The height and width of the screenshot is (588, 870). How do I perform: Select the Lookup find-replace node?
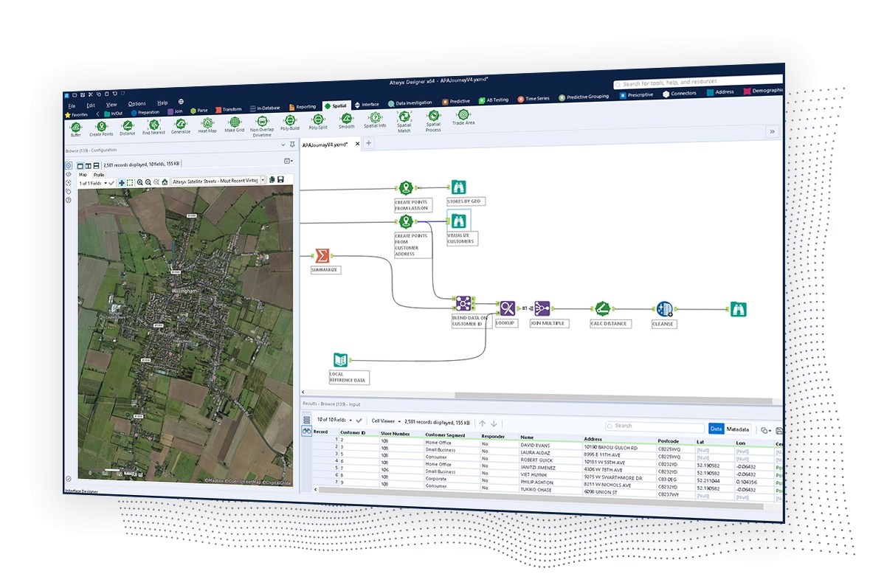507,308
